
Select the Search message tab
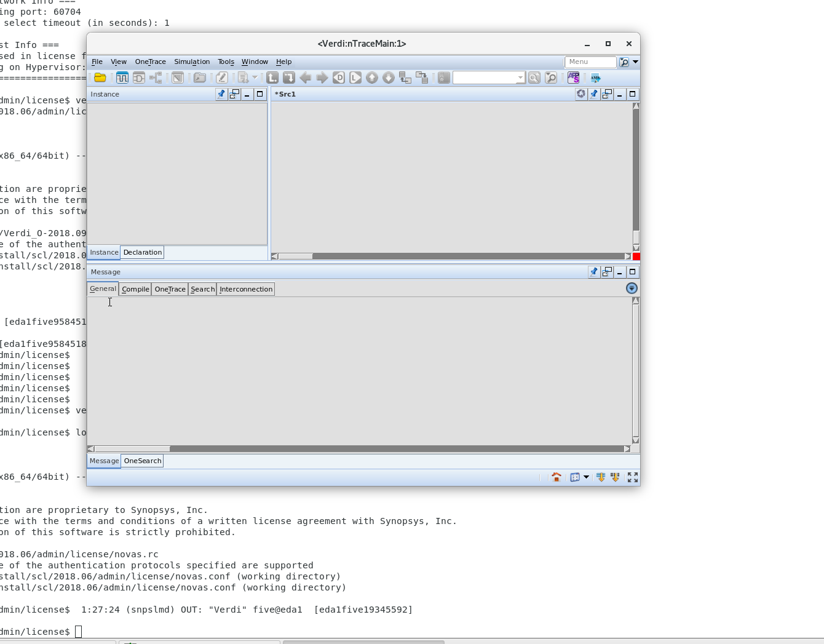202,289
